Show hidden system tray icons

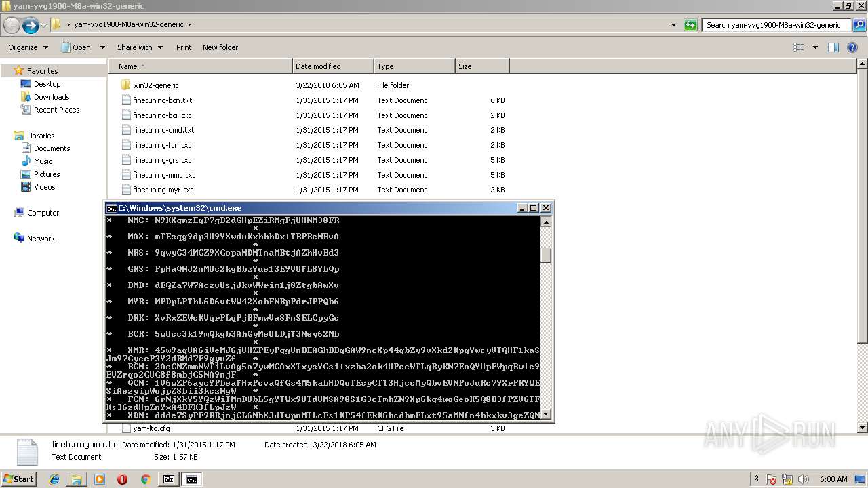pyautogui.click(x=757, y=479)
